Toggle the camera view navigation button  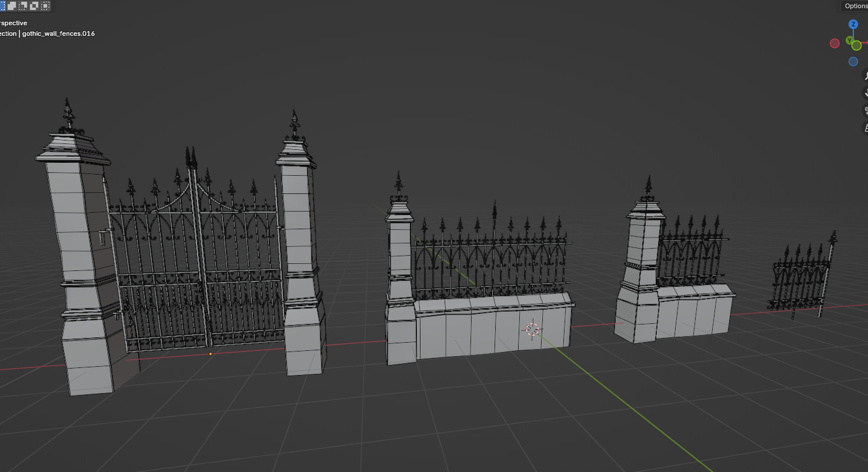tap(865, 111)
